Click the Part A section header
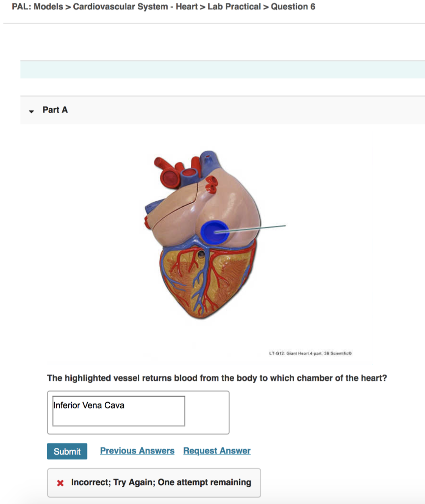This screenshot has width=425, height=504. point(55,110)
